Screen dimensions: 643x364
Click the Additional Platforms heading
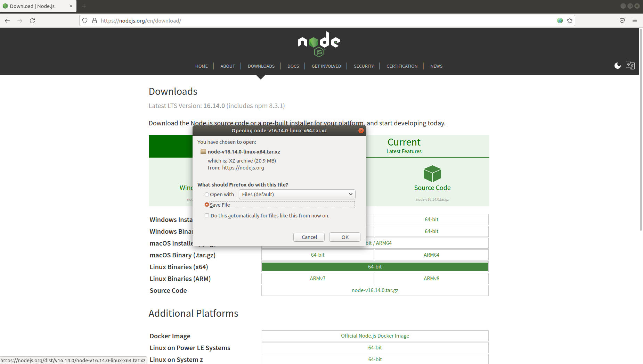pos(193,313)
